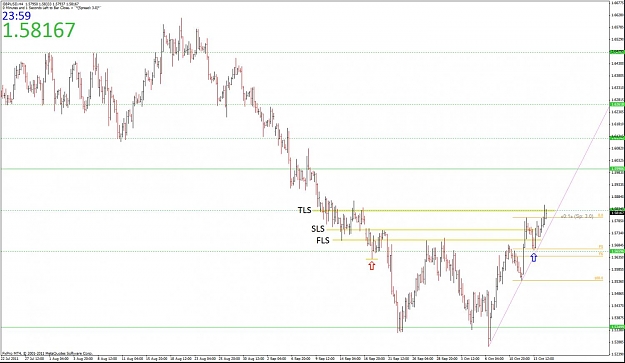Select the red up-arrow chart marker
The width and height of the screenshot is (625, 363).
(372, 266)
